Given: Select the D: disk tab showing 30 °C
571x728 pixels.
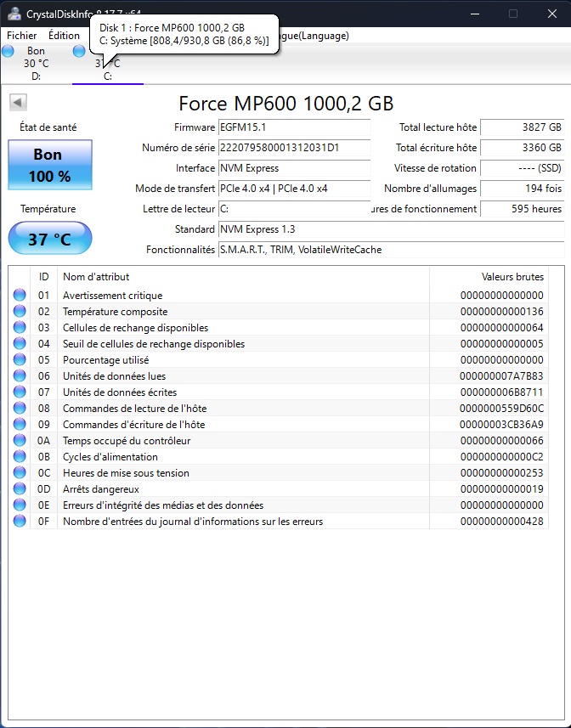Looking at the screenshot, I should pos(37,64).
